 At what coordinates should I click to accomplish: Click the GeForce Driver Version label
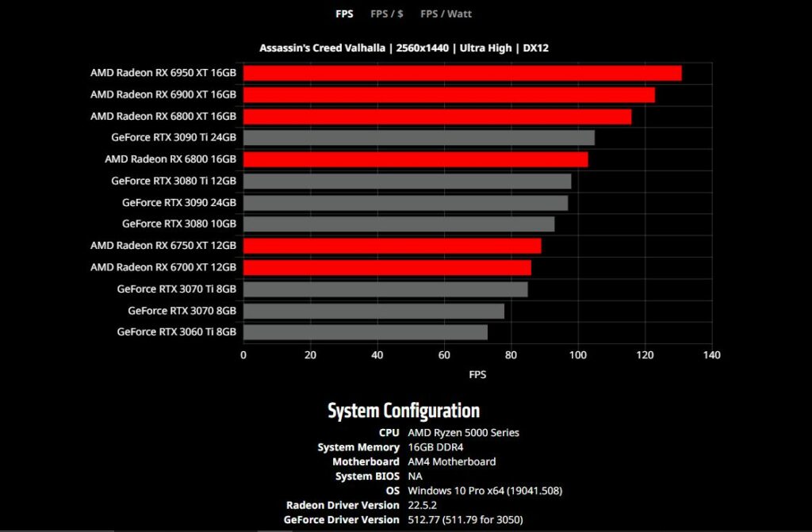coord(341,520)
